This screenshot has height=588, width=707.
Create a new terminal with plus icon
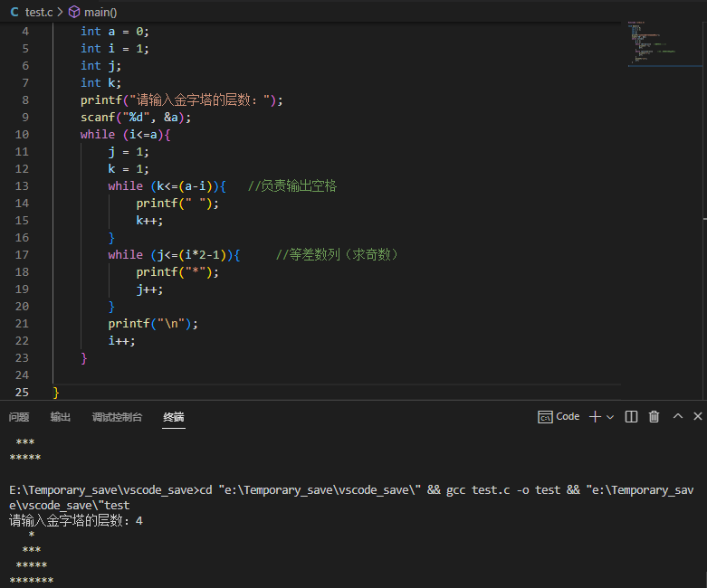pyautogui.click(x=595, y=416)
